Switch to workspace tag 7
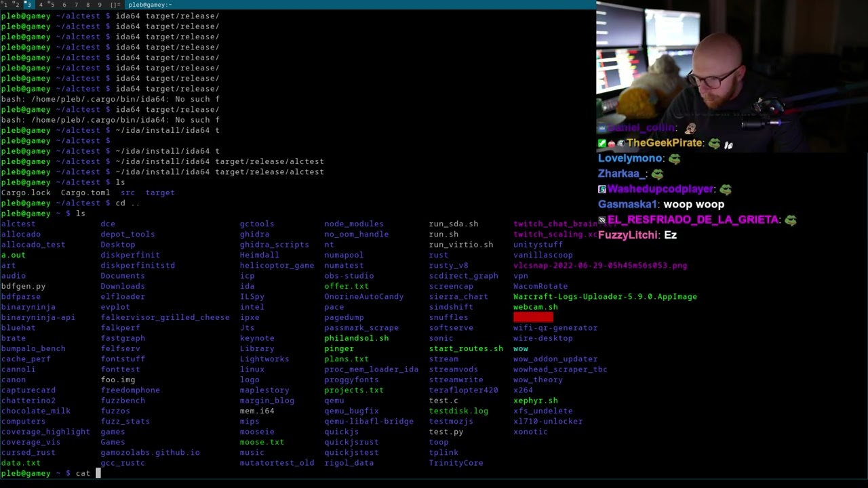The image size is (868, 488). 76,5
